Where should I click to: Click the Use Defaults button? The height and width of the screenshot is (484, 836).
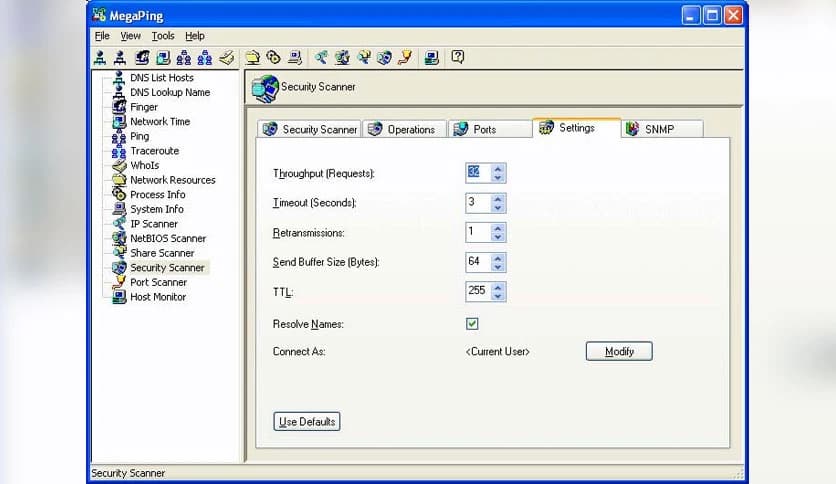(307, 422)
